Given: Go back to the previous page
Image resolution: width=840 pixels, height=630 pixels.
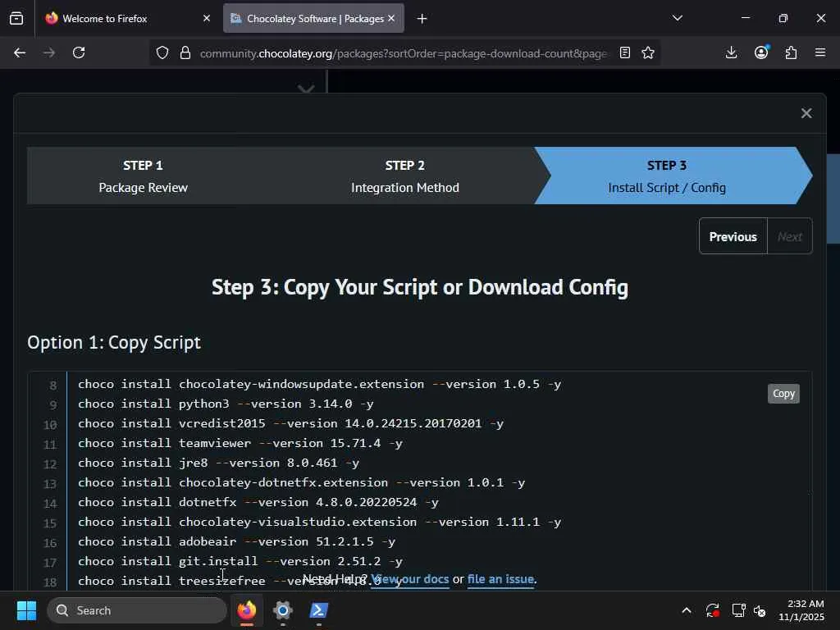Looking at the screenshot, I should click(x=20, y=52).
